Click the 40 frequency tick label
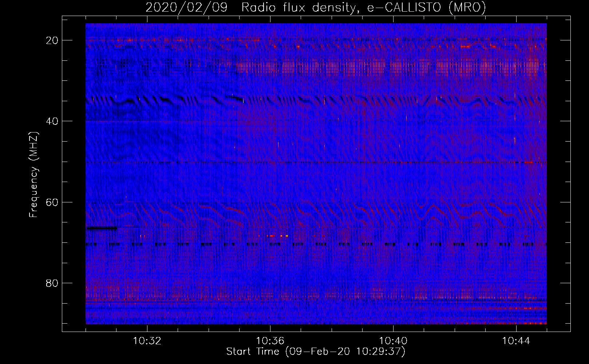The image size is (589, 364). [52, 121]
